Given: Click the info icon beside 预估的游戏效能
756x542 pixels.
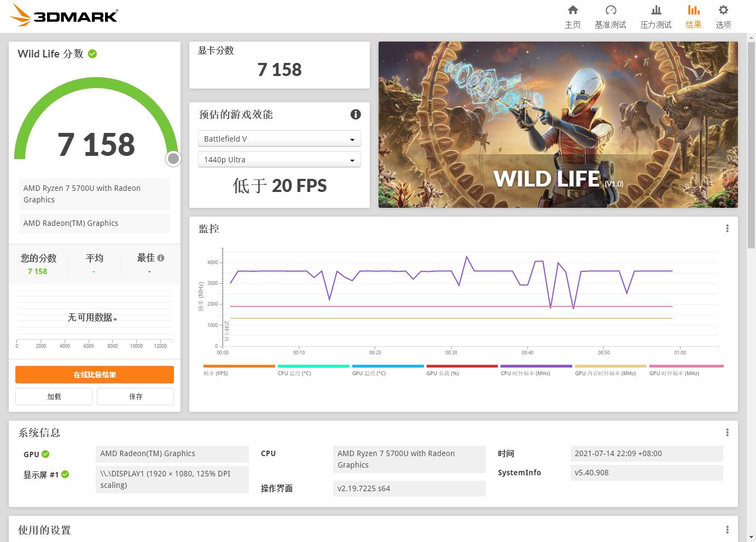Looking at the screenshot, I should click(356, 114).
